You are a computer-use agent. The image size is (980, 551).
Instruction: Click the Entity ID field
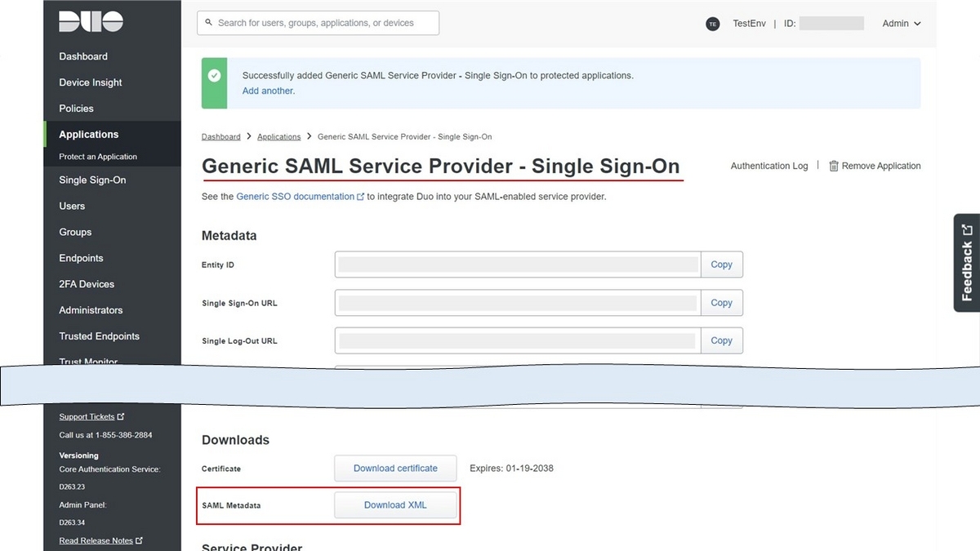pyautogui.click(x=518, y=264)
